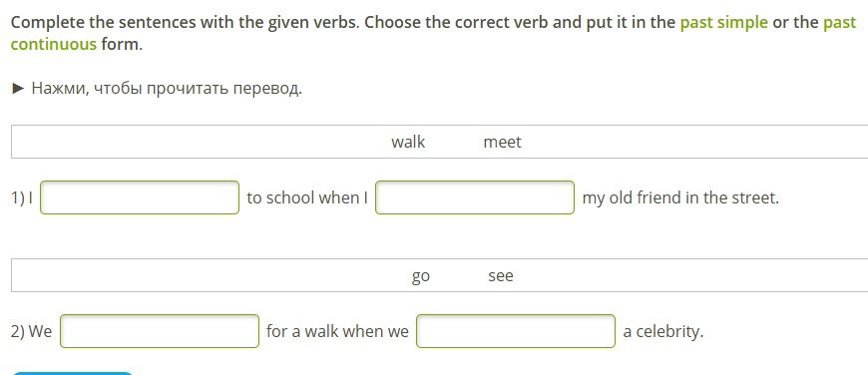Focus the blank before 'to school when I'
The image size is (868, 375).
[140, 197]
